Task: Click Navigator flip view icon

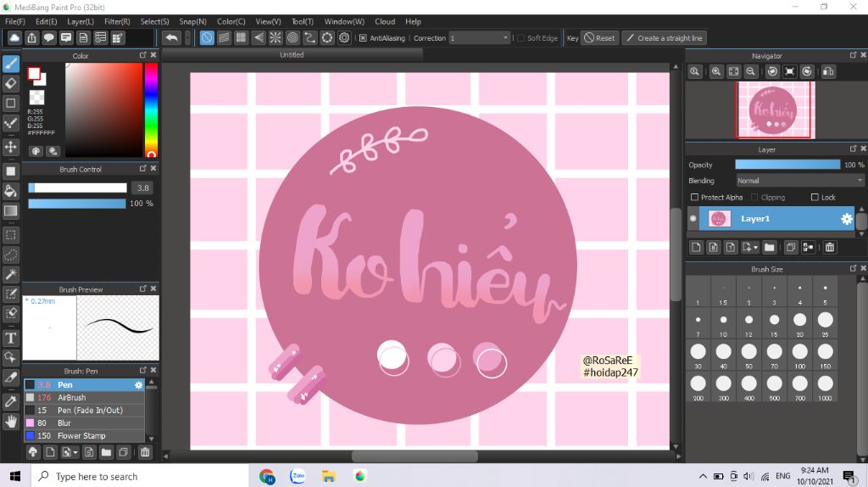Action: pos(828,71)
